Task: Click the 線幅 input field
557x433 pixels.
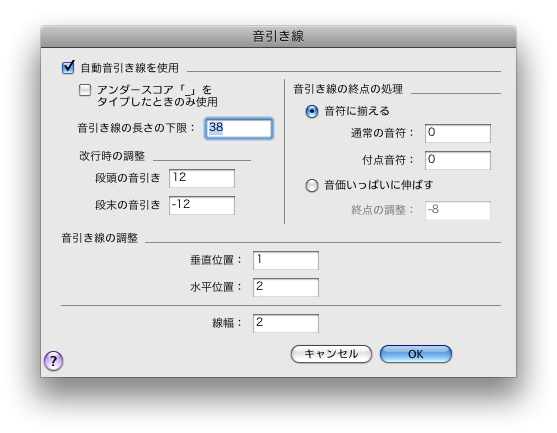Action: tap(286, 323)
